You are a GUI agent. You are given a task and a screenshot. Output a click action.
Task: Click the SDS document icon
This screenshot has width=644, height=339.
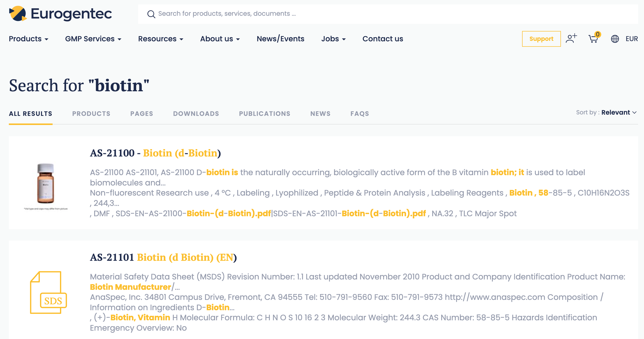click(x=48, y=292)
